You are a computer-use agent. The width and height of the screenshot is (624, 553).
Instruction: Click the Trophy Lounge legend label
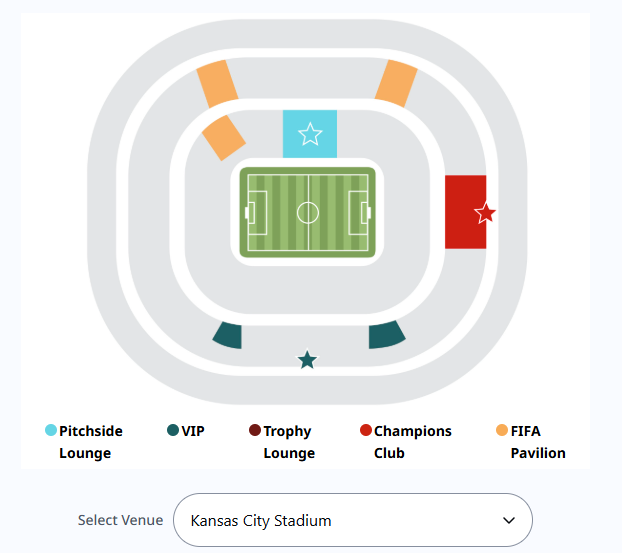pyautogui.click(x=289, y=442)
